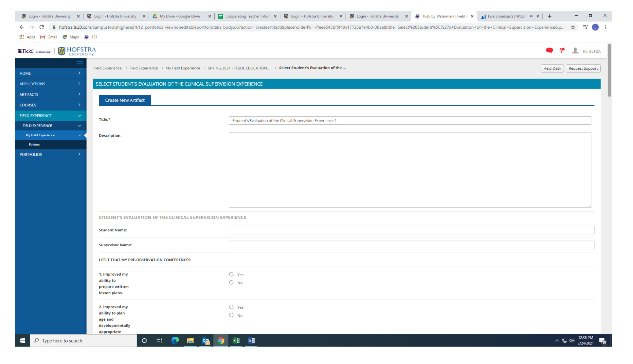Viewport: 633px width, 364px height.
Task: Open the Excel icon in the taskbar
Action: tap(236, 340)
